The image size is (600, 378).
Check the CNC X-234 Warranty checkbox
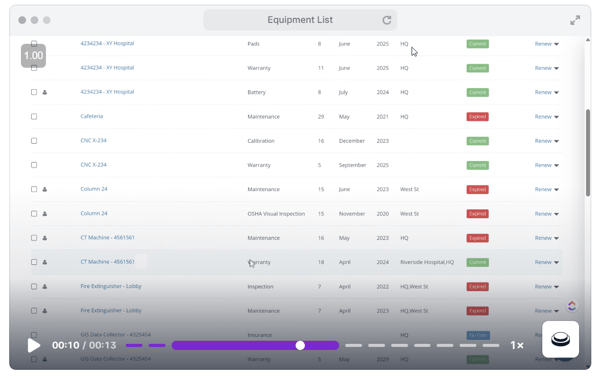(x=34, y=165)
